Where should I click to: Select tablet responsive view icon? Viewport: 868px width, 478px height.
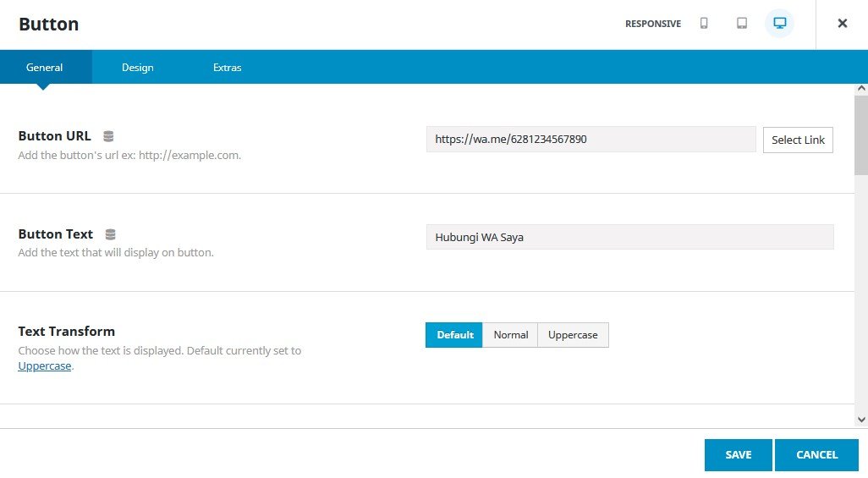(x=742, y=24)
